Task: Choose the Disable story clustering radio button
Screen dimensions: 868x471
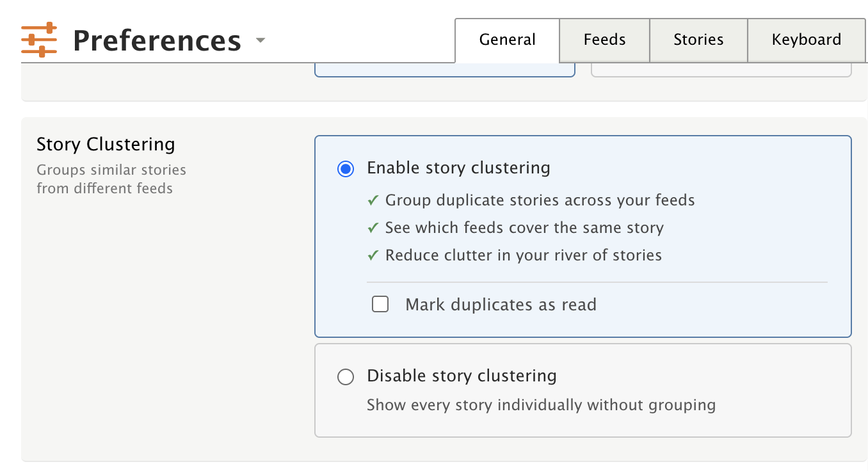Action: (x=346, y=377)
